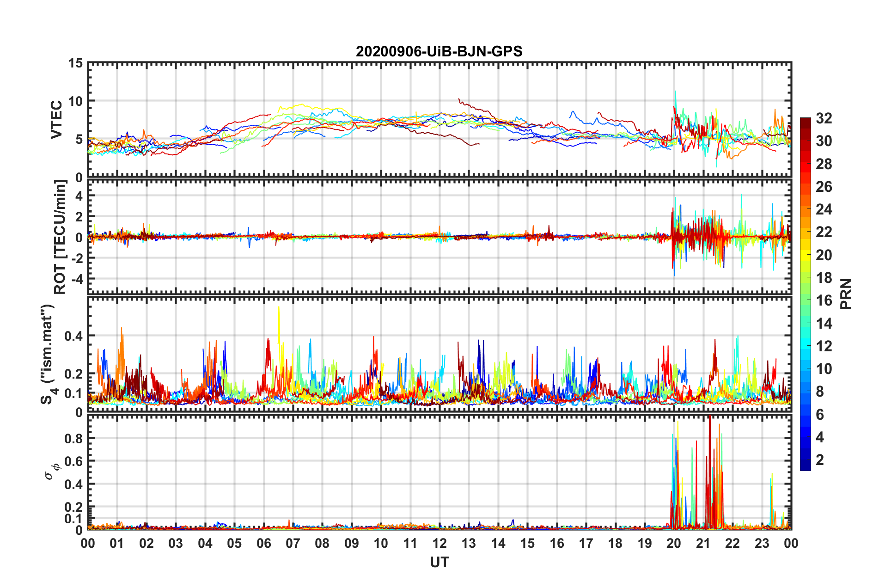Click the 12 tick label on UT axis
This screenshot has height=588, width=879.
439,543
